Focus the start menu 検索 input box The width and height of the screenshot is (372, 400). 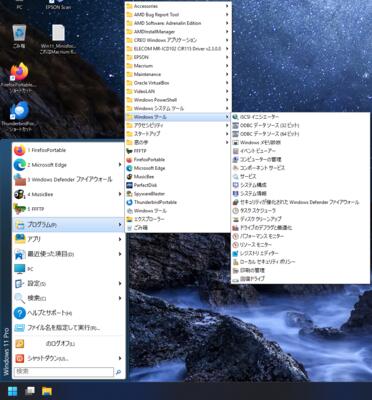(64, 372)
